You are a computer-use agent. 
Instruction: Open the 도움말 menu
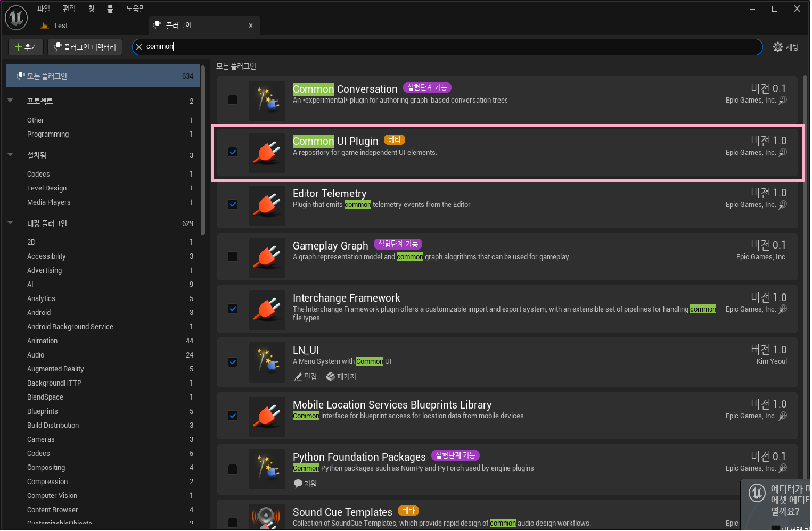[x=136, y=9]
